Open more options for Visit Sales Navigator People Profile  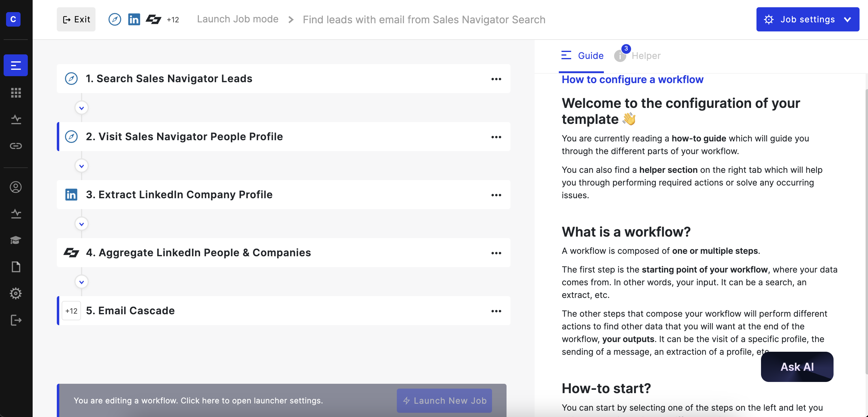496,137
